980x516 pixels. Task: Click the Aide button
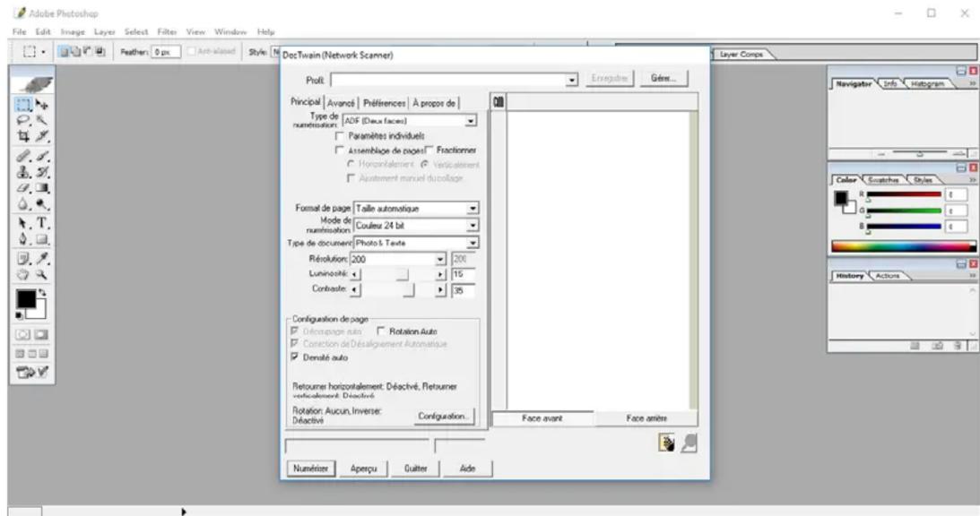(x=467, y=469)
